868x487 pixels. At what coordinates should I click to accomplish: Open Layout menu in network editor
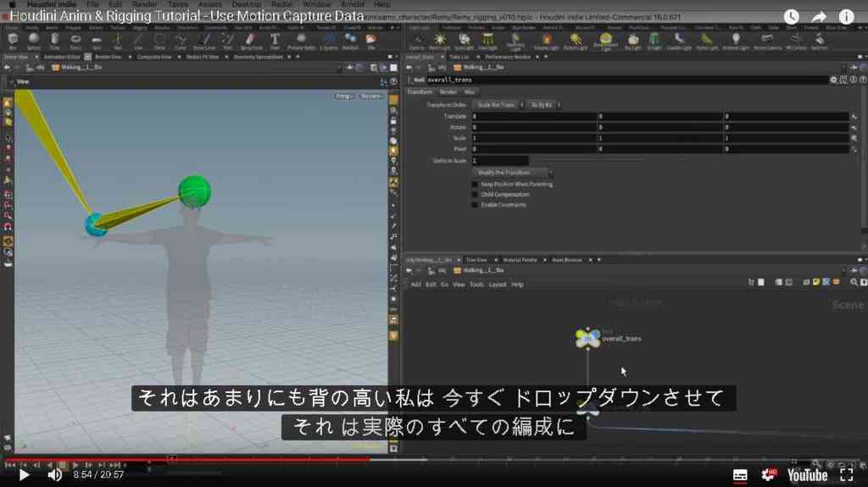pos(498,285)
